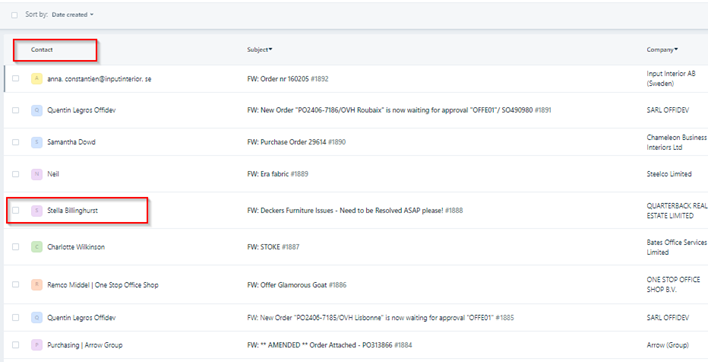Screen dimensions: 708x362
Task: Select the Purchasing | Arrow Group checkbox
Action: pyautogui.click(x=16, y=345)
